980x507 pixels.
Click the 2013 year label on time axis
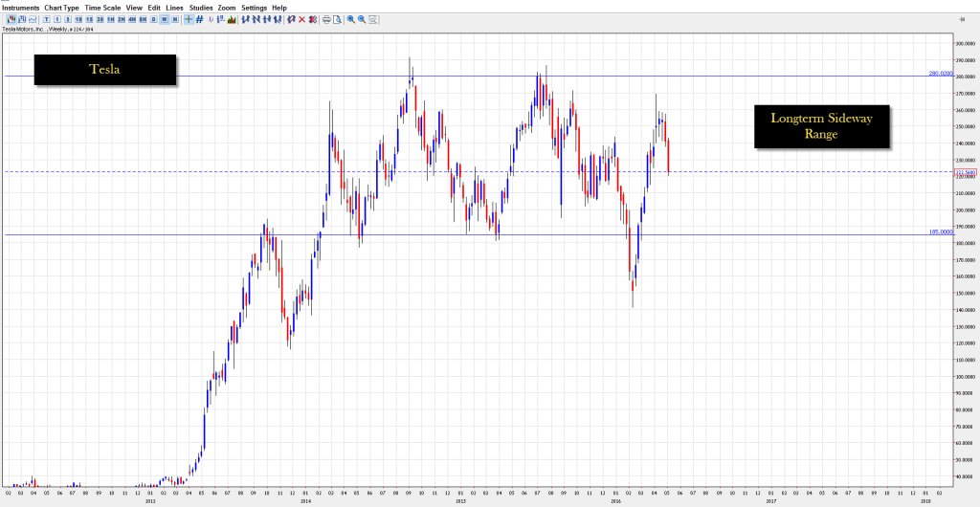[x=150, y=500]
